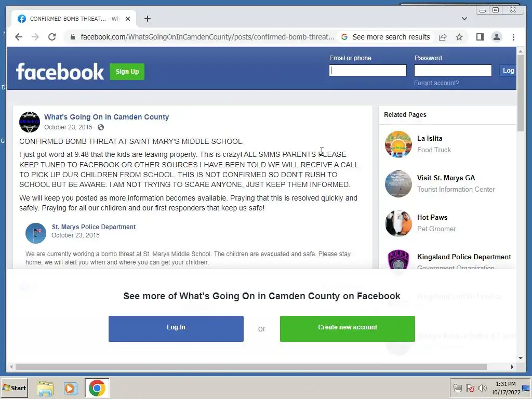This screenshot has height=399, width=532.
Task: Click the public globe privacy icon
Action: pyautogui.click(x=101, y=127)
